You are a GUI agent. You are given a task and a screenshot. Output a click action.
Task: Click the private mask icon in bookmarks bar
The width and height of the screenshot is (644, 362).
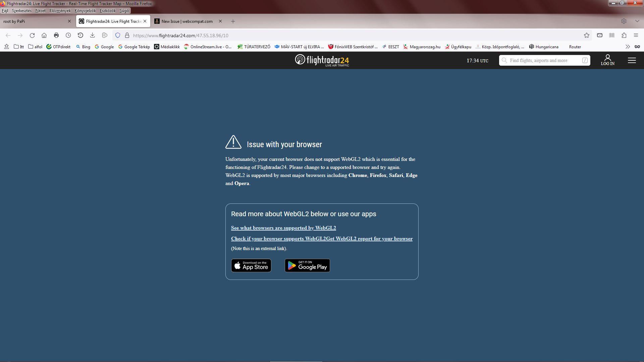coord(637,47)
